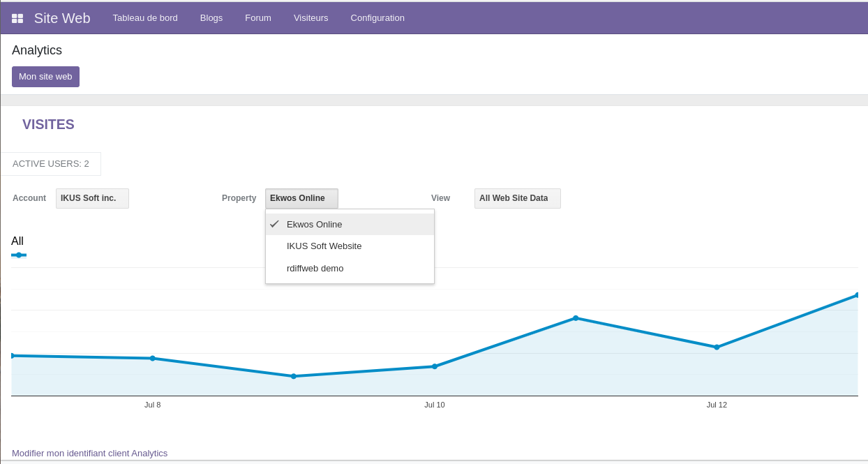Click the lowest data point on the visits line
868x464 pixels.
click(x=294, y=376)
